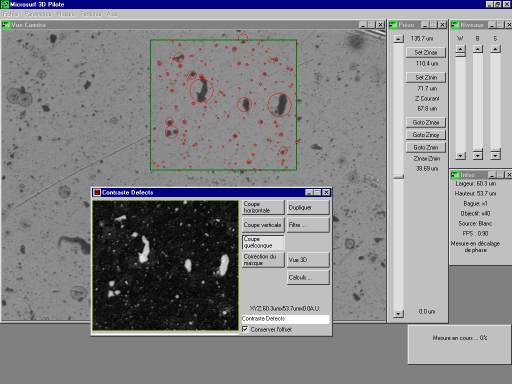Click the Largeur: 60.3 um text
The width and height of the screenshot is (512, 384).
(475, 184)
